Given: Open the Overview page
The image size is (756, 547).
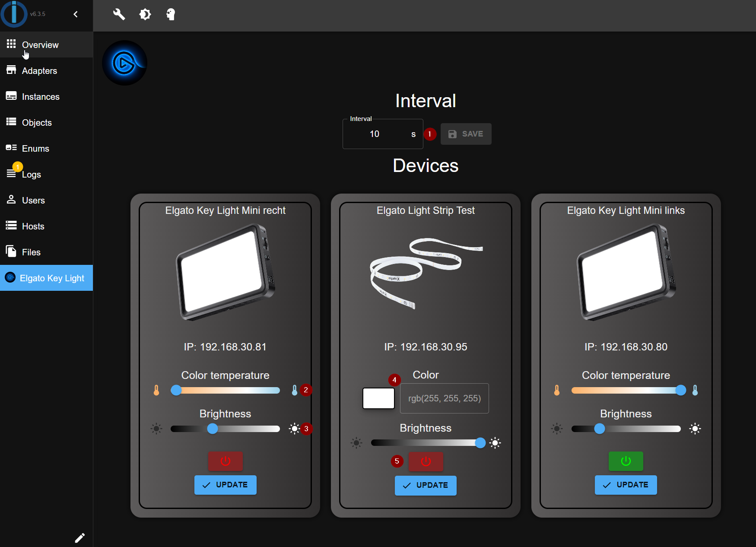Looking at the screenshot, I should coord(46,45).
